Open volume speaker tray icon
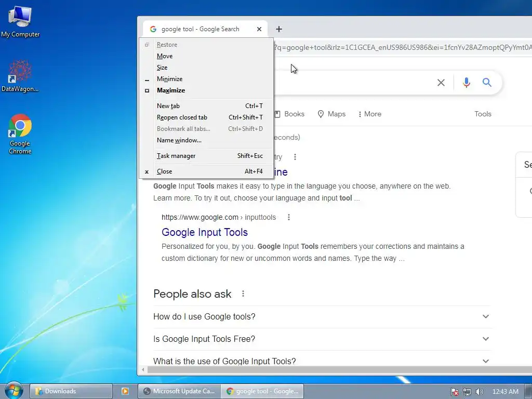This screenshot has height=399, width=532. 479,392
